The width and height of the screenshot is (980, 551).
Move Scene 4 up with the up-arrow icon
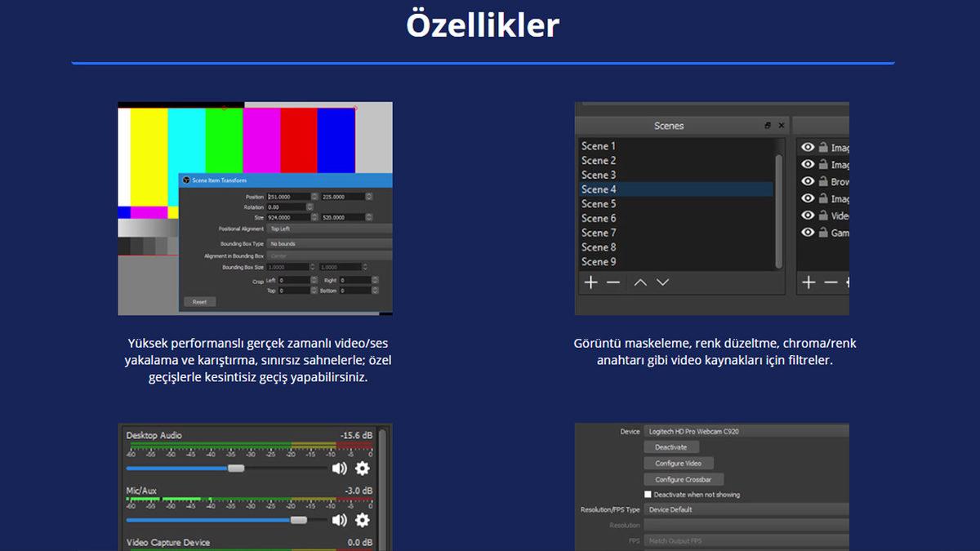[639, 282]
